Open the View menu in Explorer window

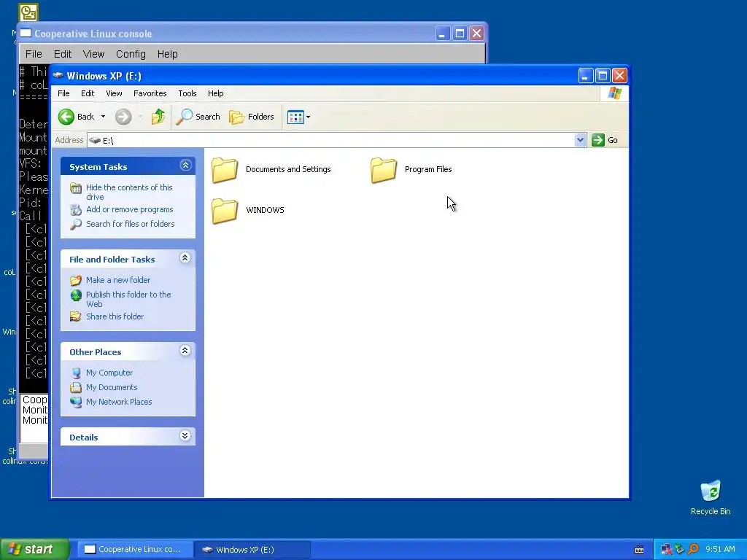pyautogui.click(x=114, y=93)
